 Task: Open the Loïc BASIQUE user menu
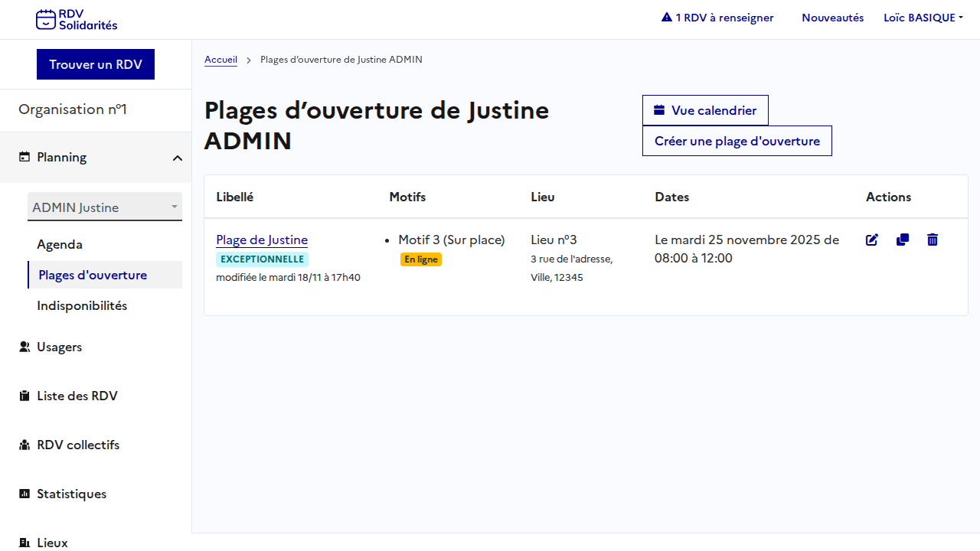pyautogui.click(x=923, y=18)
